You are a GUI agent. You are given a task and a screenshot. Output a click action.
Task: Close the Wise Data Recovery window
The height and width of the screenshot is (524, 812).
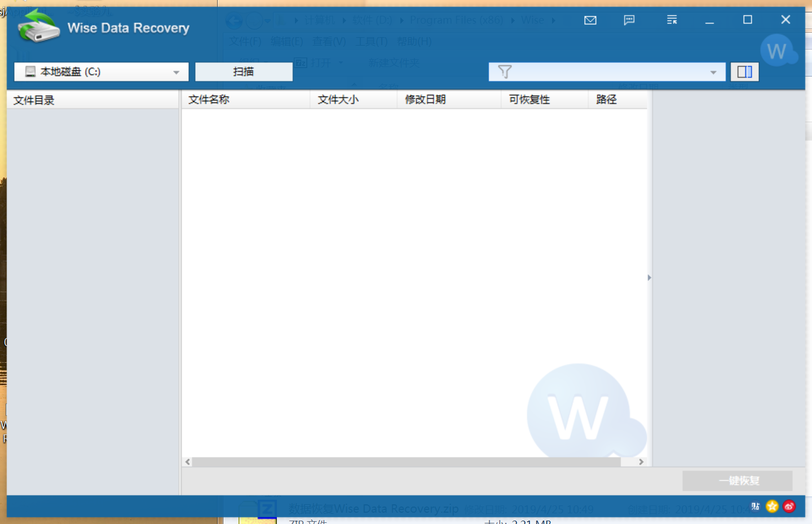pyautogui.click(x=785, y=20)
